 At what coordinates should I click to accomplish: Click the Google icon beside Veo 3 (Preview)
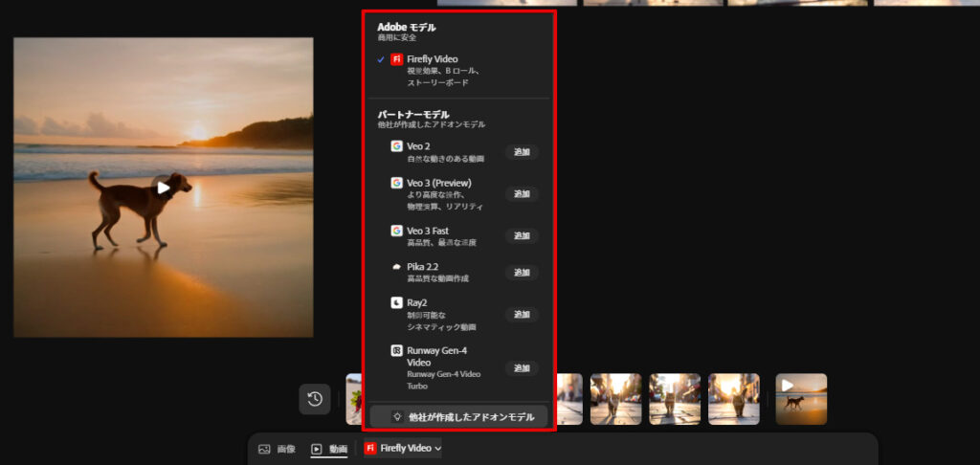396,183
